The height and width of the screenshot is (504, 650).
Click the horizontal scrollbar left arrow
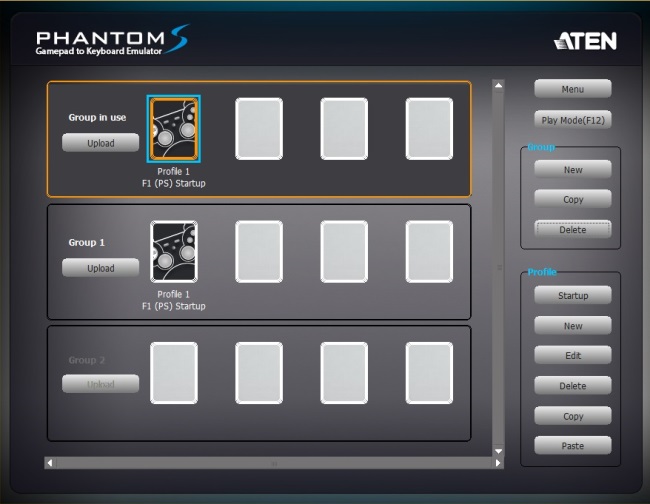click(50, 463)
